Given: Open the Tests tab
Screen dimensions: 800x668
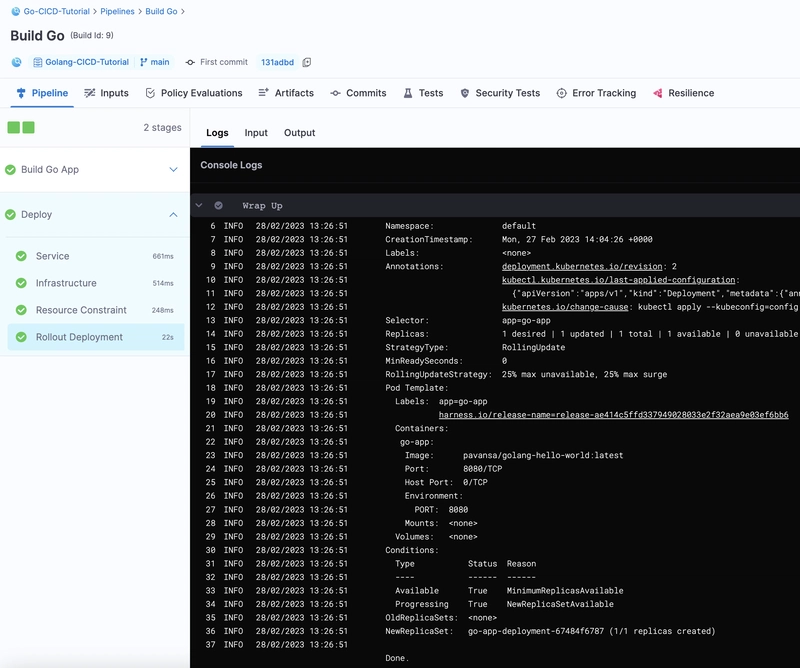Looking at the screenshot, I should [423, 93].
